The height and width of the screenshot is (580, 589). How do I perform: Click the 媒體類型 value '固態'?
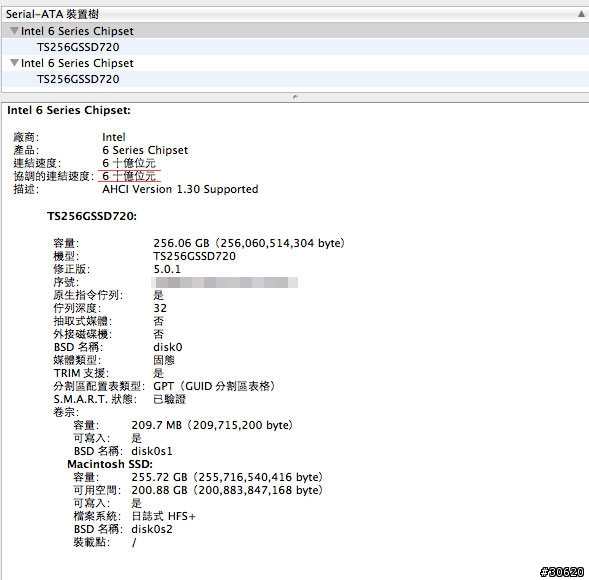(164, 360)
